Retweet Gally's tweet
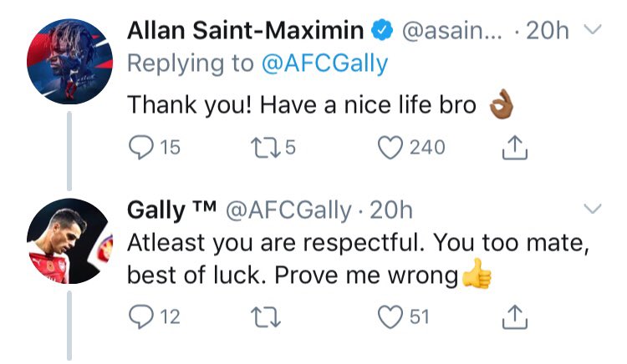627x364 pixels. click(266, 317)
